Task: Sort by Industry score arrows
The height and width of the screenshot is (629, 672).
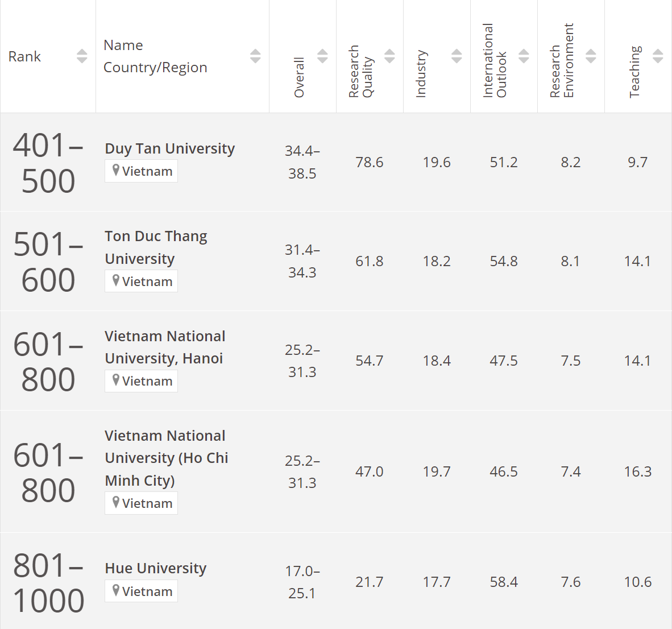Action: point(457,56)
